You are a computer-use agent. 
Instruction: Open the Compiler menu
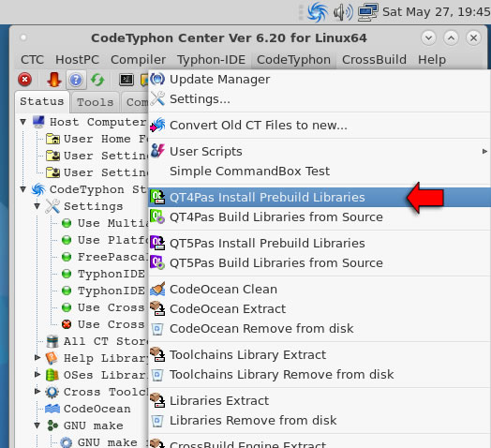[x=138, y=60]
